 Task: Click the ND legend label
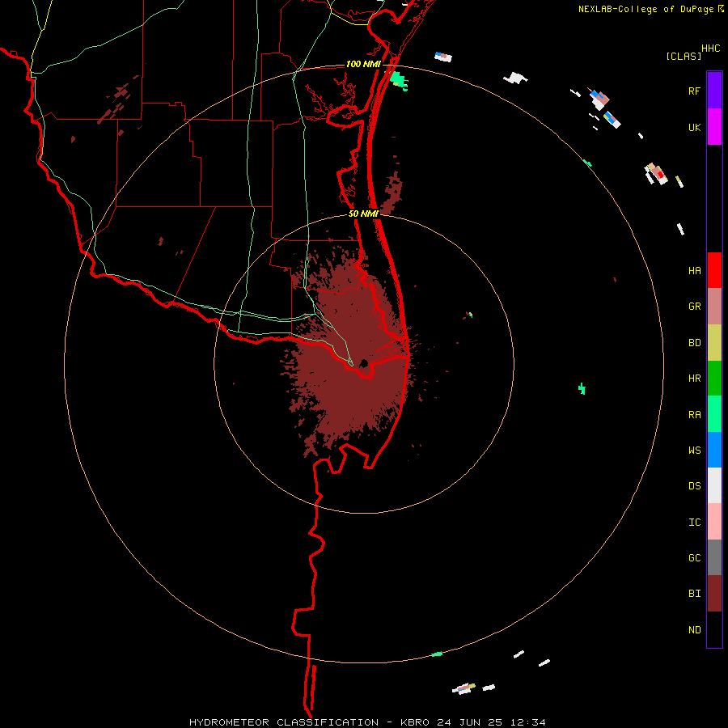point(694,630)
